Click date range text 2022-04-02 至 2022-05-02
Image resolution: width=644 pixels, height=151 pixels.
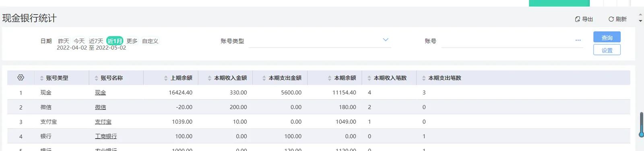click(x=91, y=48)
